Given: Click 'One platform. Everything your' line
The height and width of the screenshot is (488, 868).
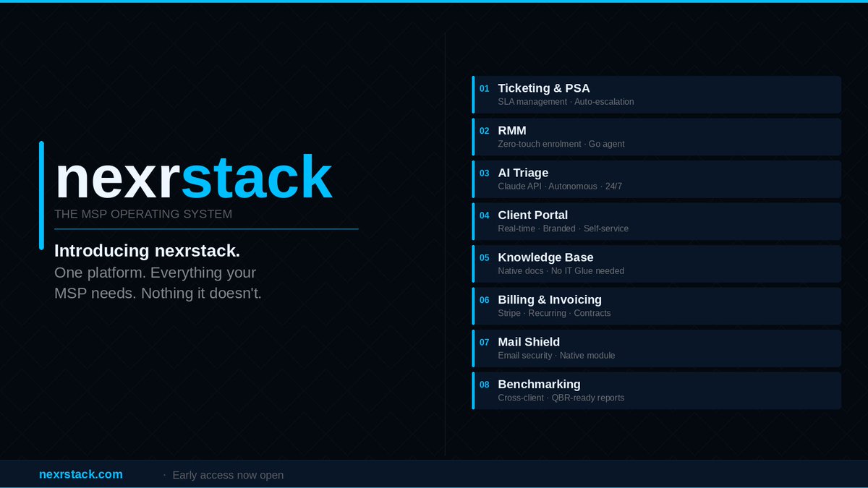Looking at the screenshot, I should 156,273.
